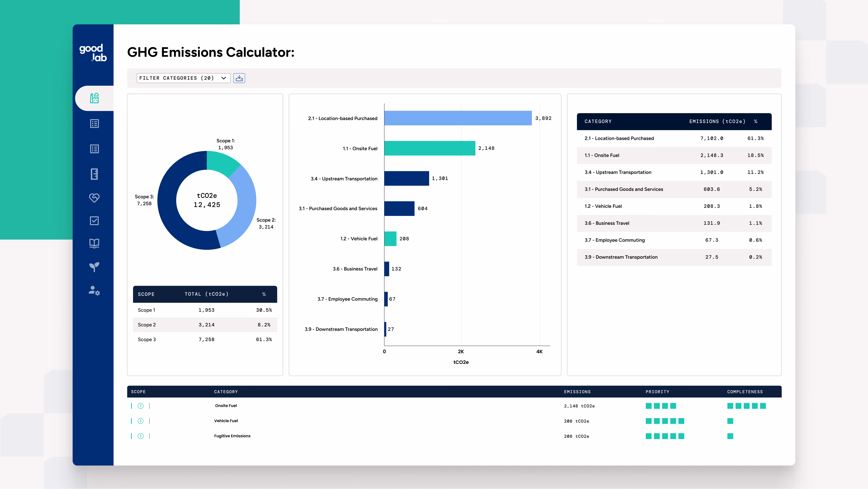Select the first list sidebar icon

(x=94, y=124)
